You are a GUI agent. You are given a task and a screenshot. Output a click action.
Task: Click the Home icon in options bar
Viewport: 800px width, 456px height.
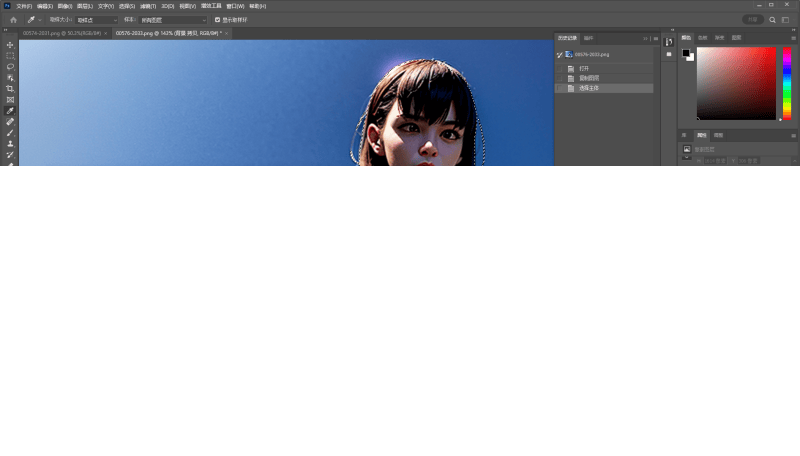click(x=13, y=19)
